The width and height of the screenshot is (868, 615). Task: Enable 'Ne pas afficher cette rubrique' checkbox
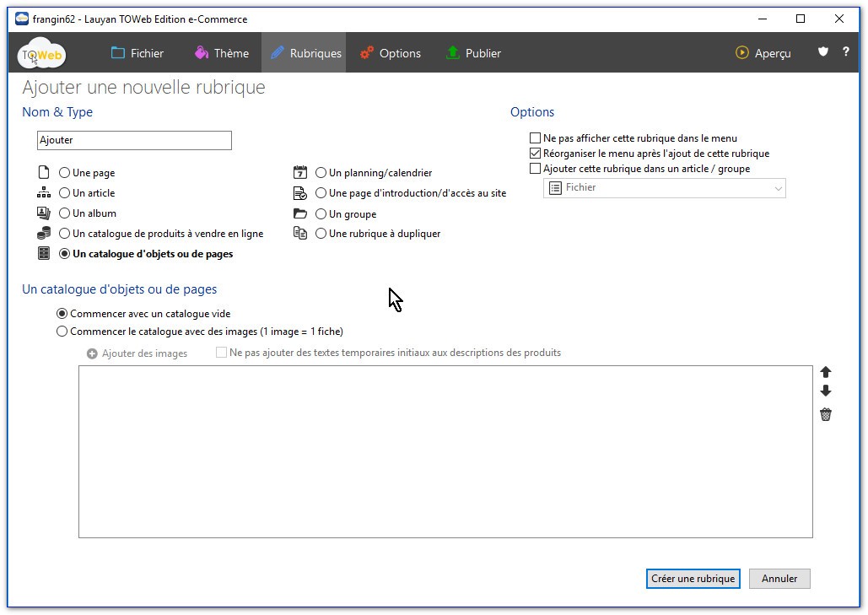click(x=535, y=138)
